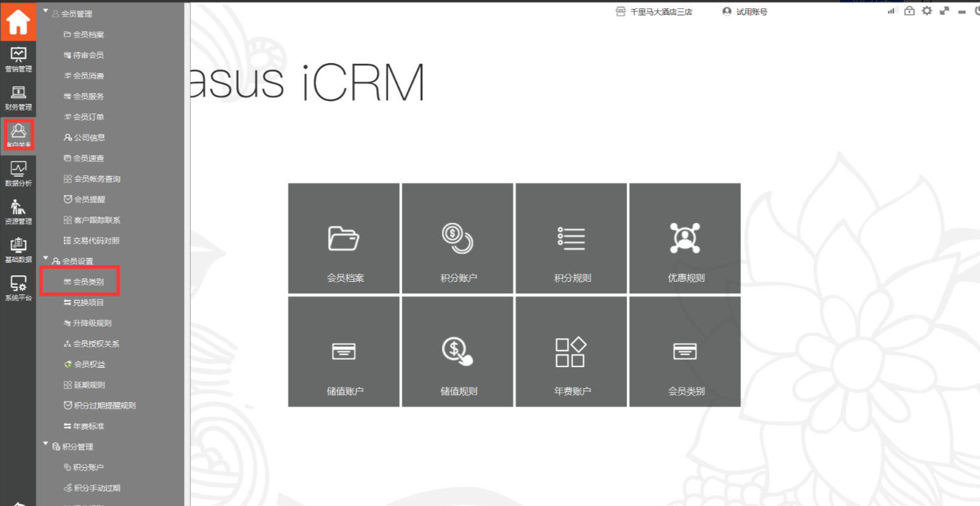Open the 储值规则 tile

tap(458, 352)
